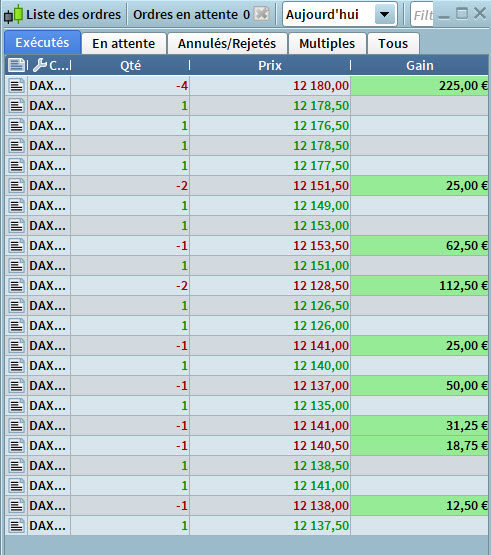Click the price 12 138,50
Viewport: 491px width, 555px height.
point(321,465)
